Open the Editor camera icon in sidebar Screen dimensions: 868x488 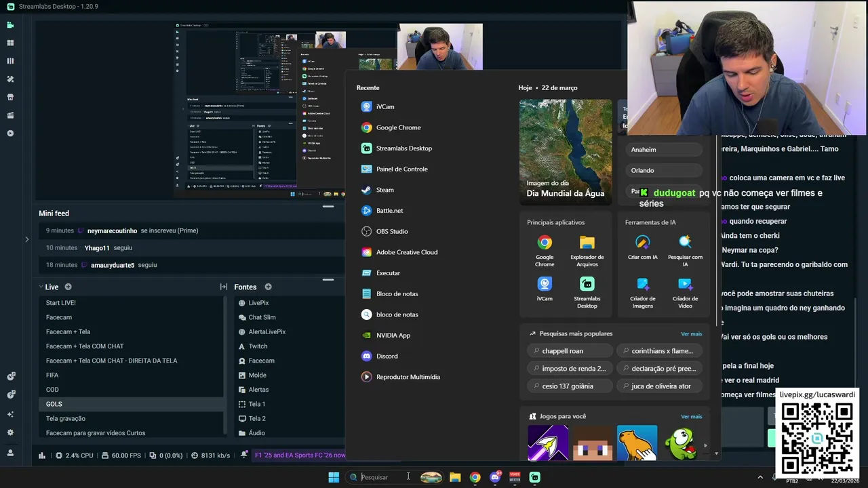point(10,25)
